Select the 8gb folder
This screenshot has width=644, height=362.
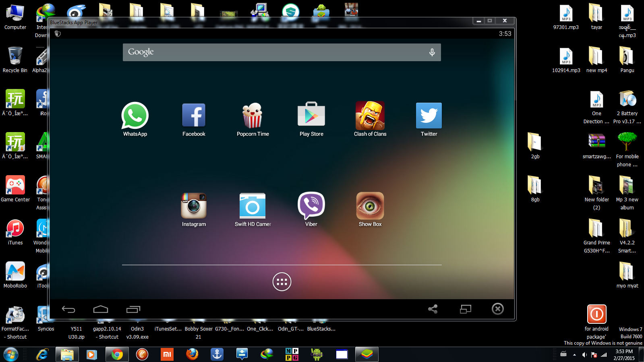(535, 189)
